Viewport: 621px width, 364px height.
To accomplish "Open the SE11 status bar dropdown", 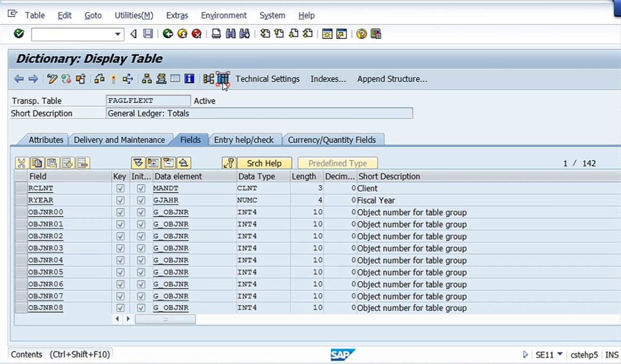I will point(560,354).
